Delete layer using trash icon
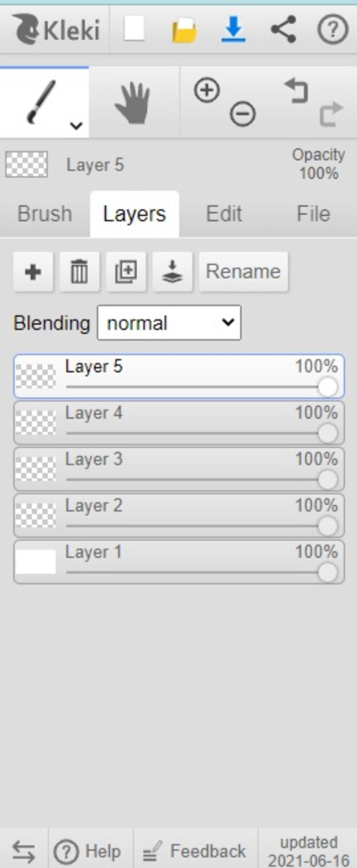Image resolution: width=357 pixels, height=868 pixels. (79, 272)
